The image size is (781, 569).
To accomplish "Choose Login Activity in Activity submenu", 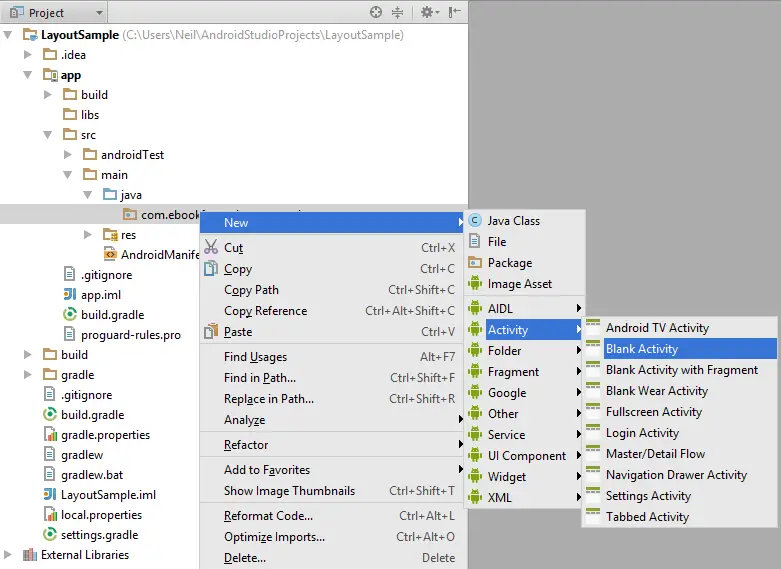I will [642, 433].
